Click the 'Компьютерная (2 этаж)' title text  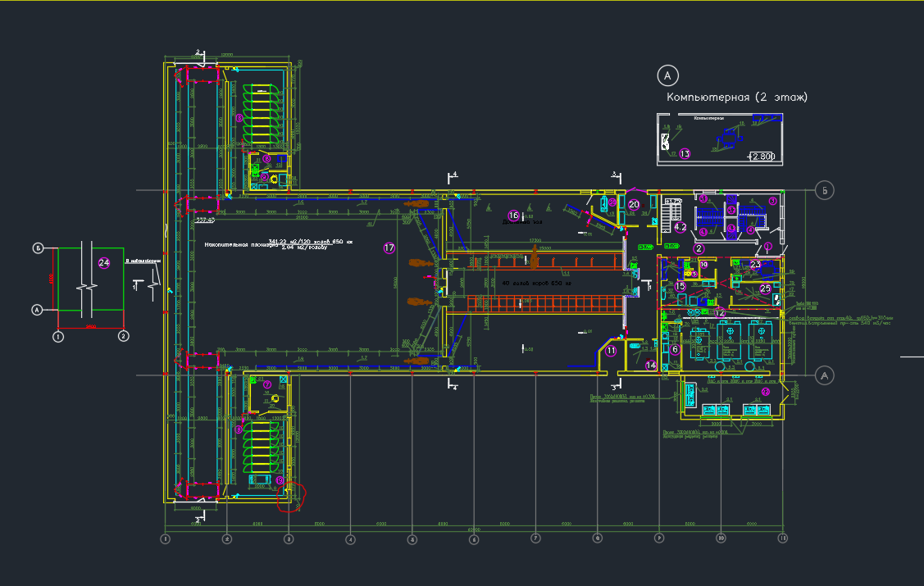(737, 98)
